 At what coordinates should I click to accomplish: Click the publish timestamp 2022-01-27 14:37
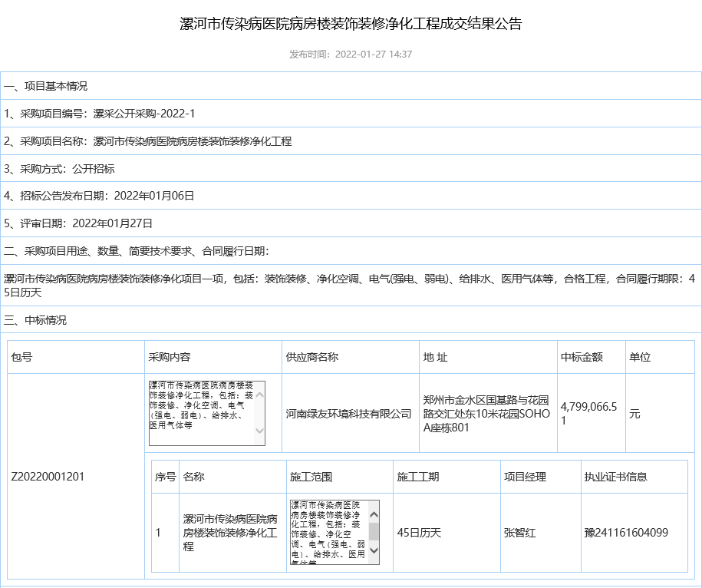(374, 54)
